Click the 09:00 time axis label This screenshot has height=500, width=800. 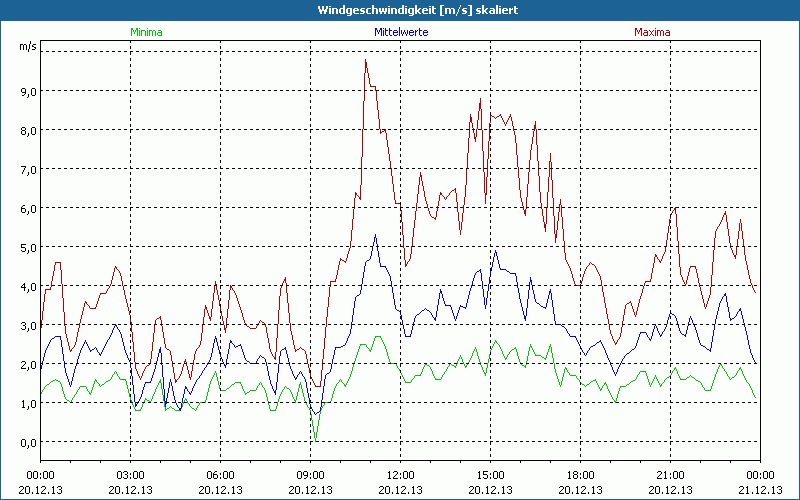pyautogui.click(x=310, y=476)
